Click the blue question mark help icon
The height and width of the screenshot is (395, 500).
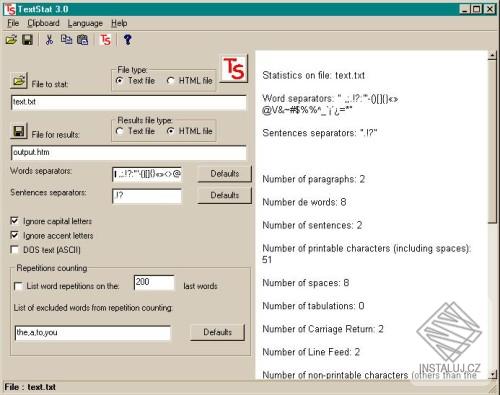(127, 40)
